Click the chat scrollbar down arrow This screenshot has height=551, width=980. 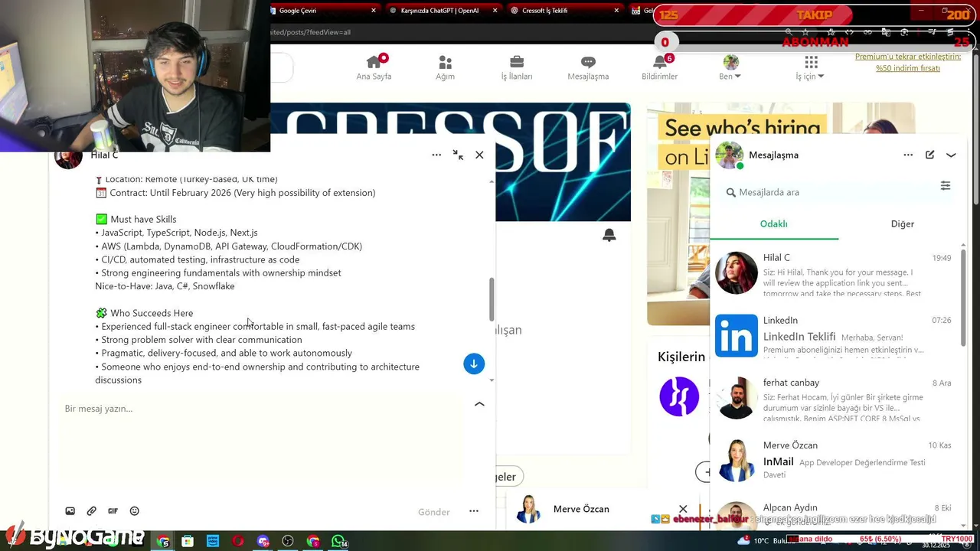[x=492, y=380]
